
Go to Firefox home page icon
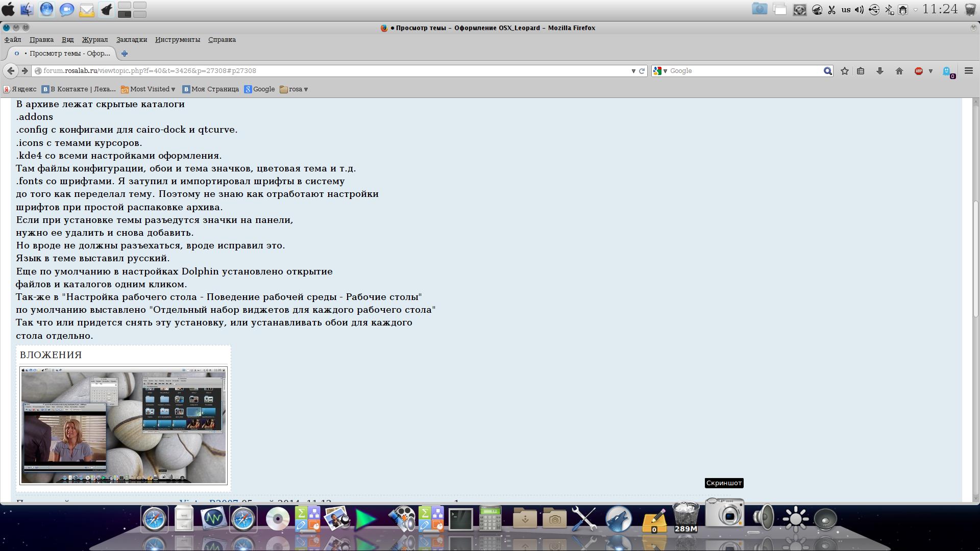[899, 71]
